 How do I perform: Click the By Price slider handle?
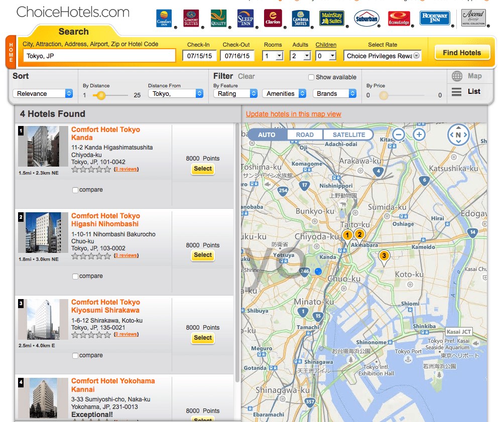pos(384,95)
